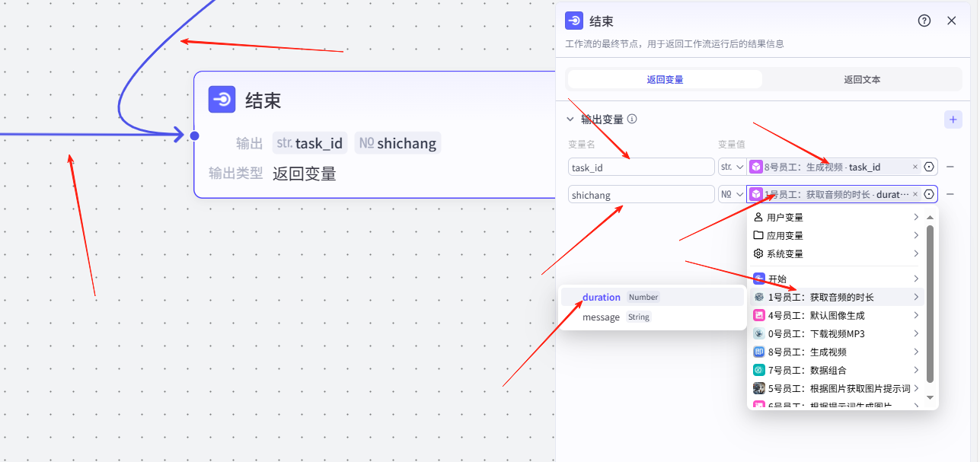980x462 pixels.
Task: Choose the message String variable
Action: tap(601, 317)
